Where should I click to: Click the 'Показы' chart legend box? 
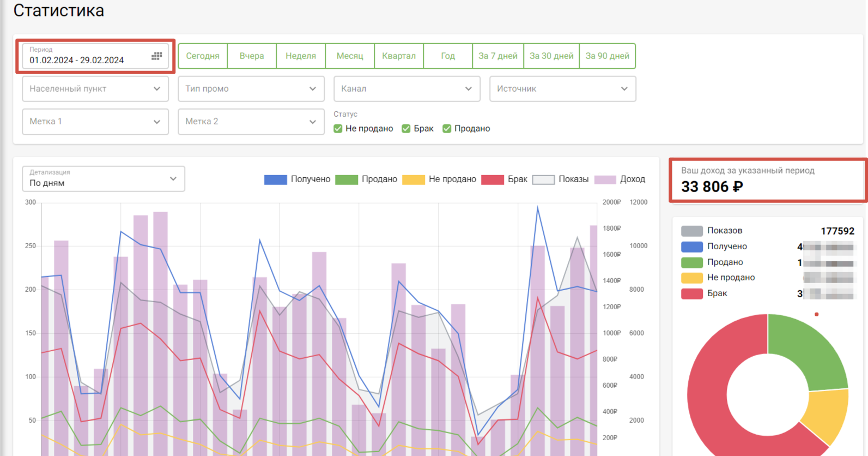click(543, 180)
